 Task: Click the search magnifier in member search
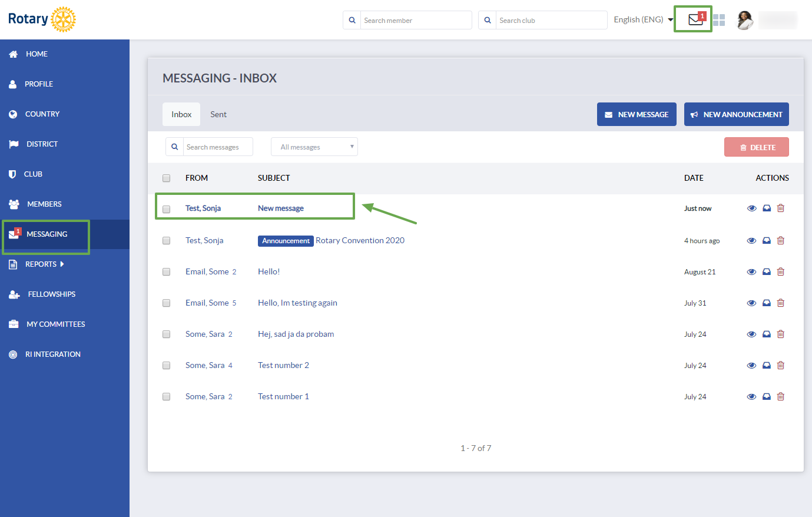(352, 20)
